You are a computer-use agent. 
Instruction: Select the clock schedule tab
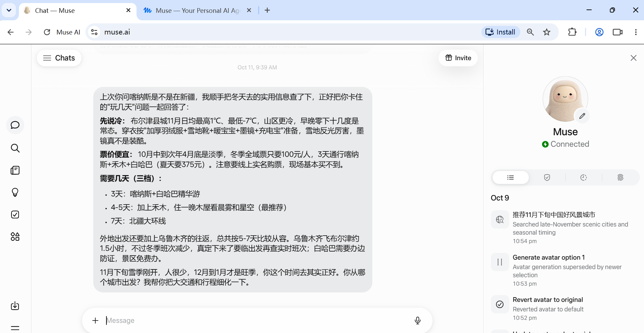point(584,177)
